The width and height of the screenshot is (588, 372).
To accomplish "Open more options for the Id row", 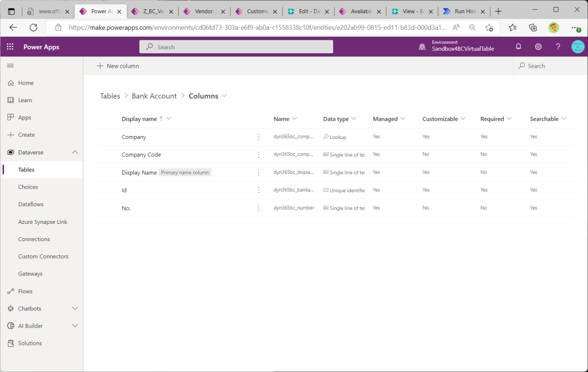I will 258,190.
